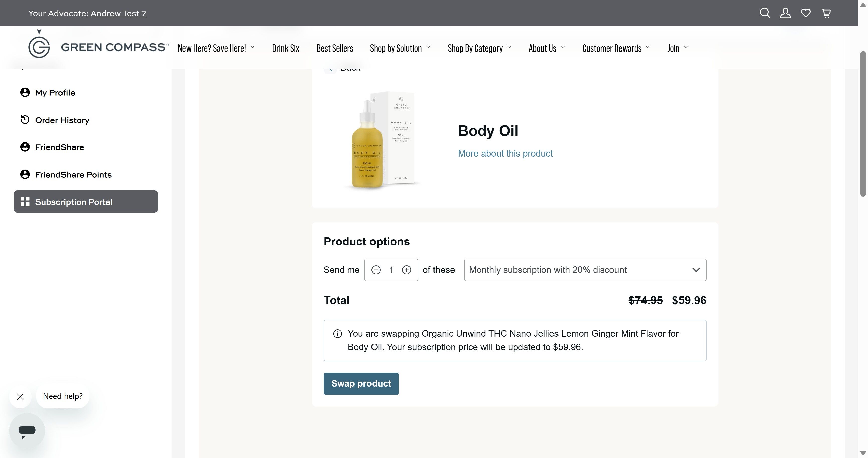Image resolution: width=868 pixels, height=458 pixels.
Task: Open Andrew Test 7 advocate link
Action: pos(118,14)
